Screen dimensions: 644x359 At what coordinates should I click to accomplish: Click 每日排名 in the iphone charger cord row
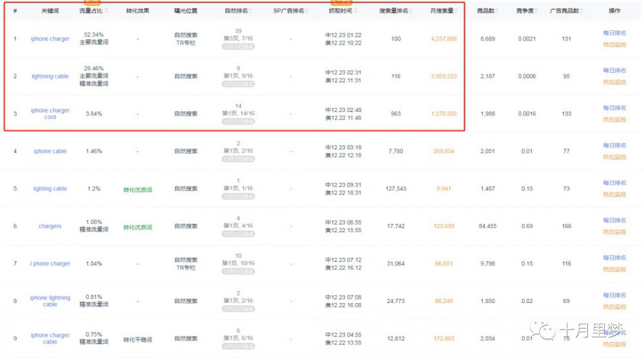(614, 107)
